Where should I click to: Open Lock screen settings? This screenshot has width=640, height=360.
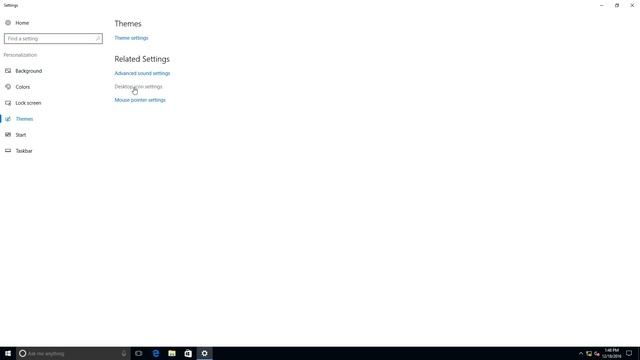(28, 103)
